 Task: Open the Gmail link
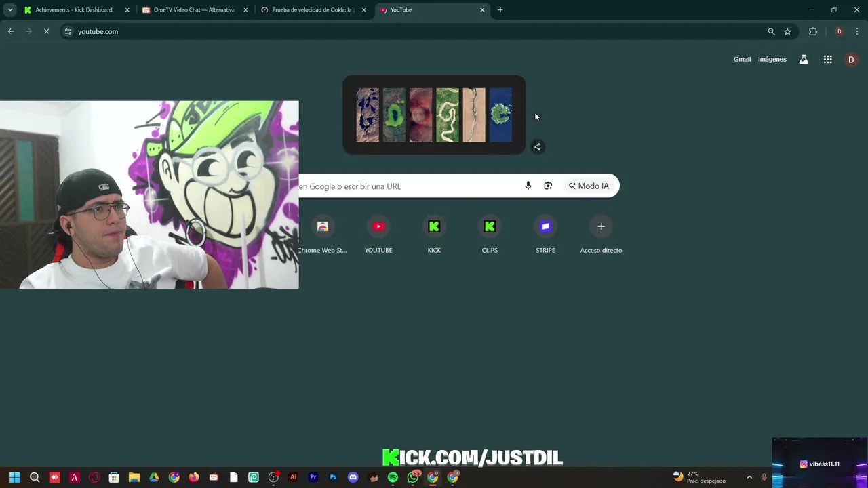(742, 60)
